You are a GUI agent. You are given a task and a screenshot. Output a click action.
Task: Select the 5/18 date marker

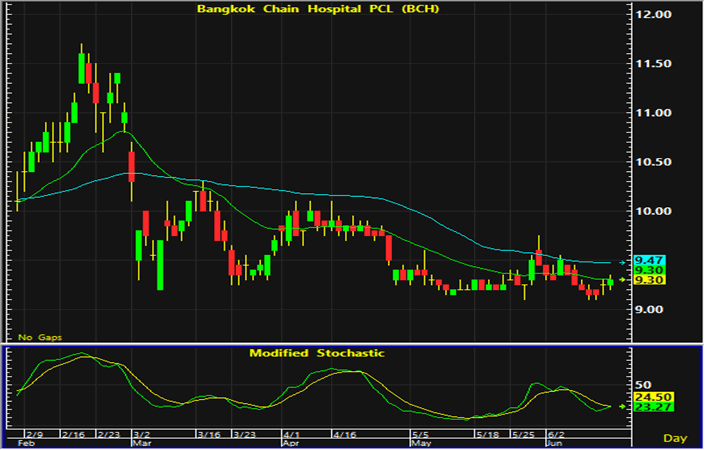click(x=488, y=435)
